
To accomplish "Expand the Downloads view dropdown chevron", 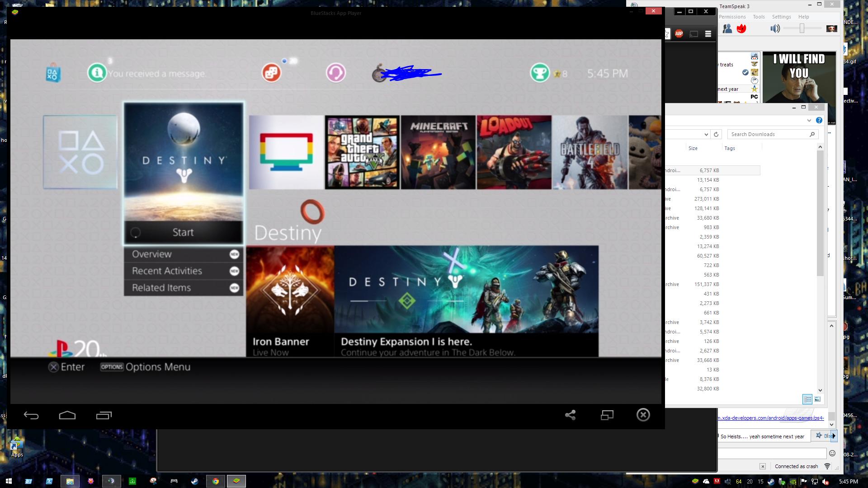I will 809,120.
